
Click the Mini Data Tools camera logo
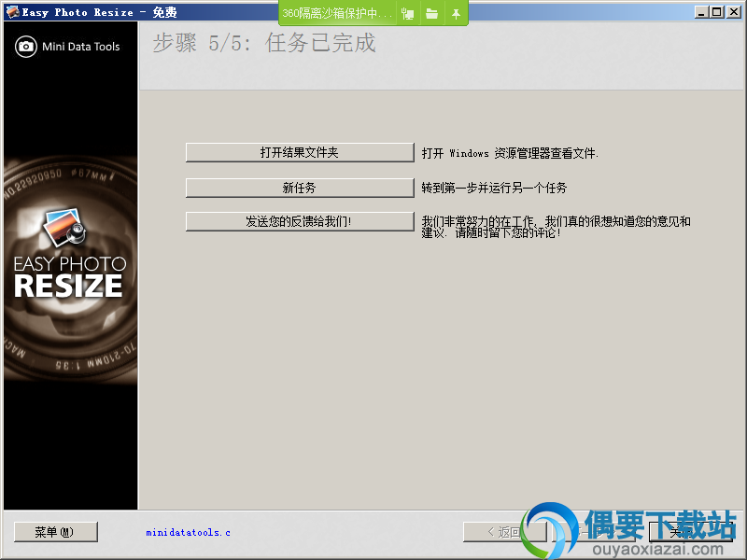coord(26,47)
